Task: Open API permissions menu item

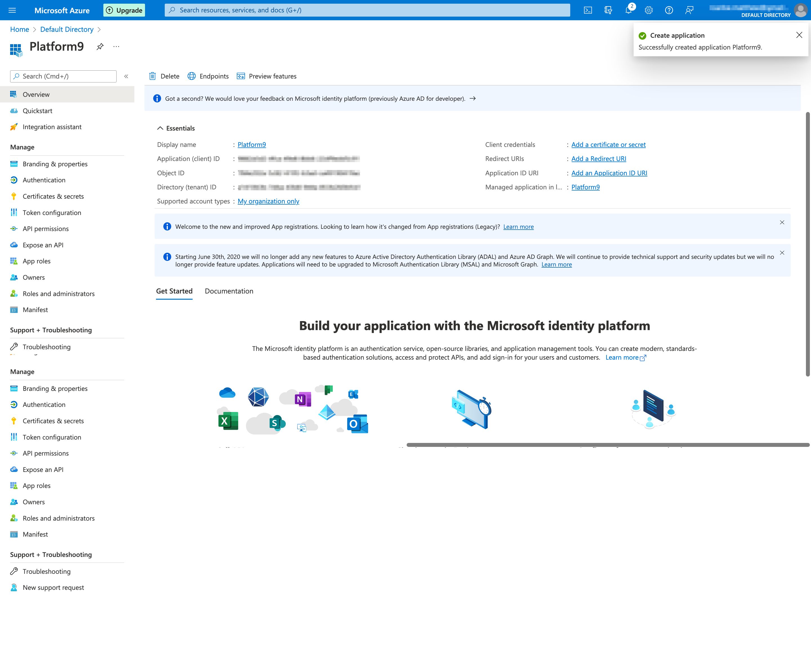Action: (46, 229)
